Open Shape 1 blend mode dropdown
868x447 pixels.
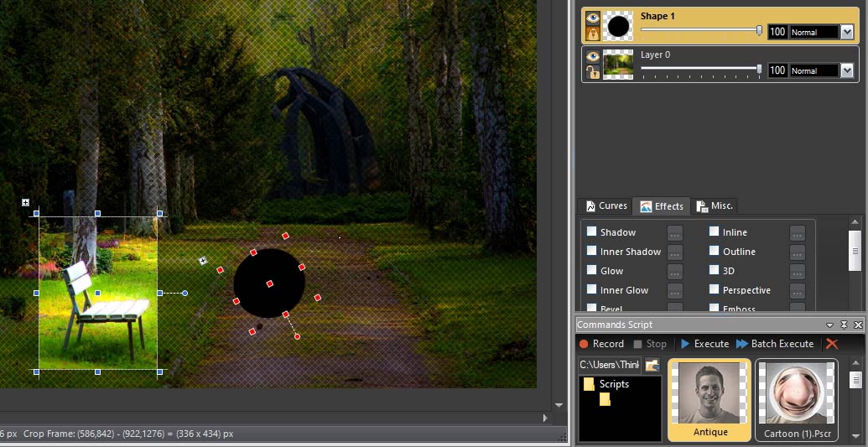847,32
